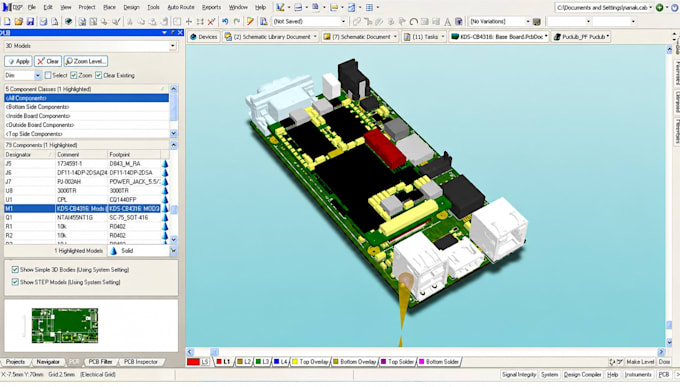Switch to the Devices document tab
Image resolution: width=680 pixels, height=387 pixels.
tap(204, 37)
